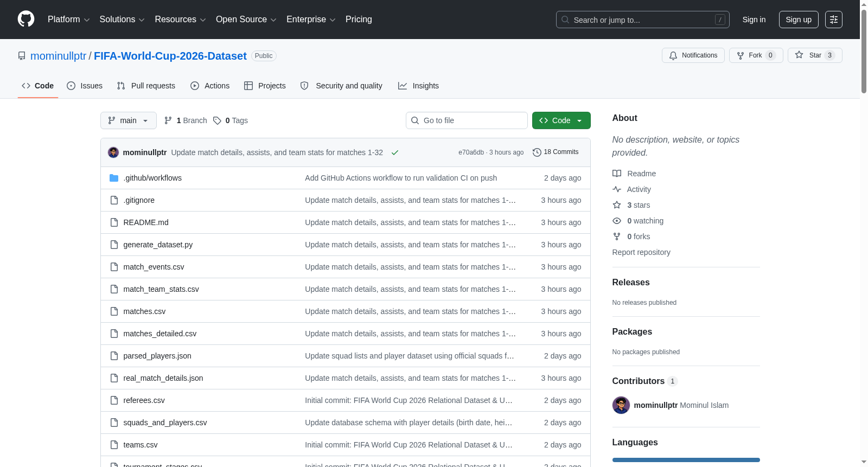Click the file icon beside matches.csv
Viewport: 868px width, 467px height.
pyautogui.click(x=114, y=311)
